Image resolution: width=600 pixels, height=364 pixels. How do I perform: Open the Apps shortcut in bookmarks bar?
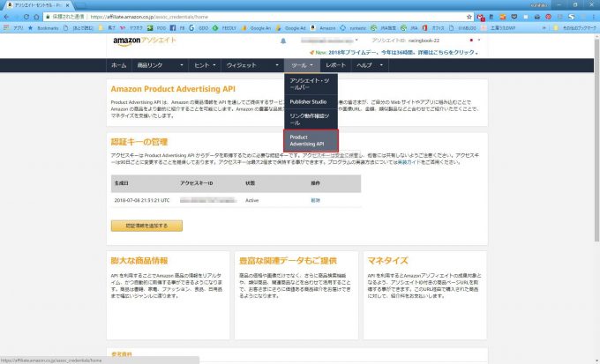pos(13,28)
